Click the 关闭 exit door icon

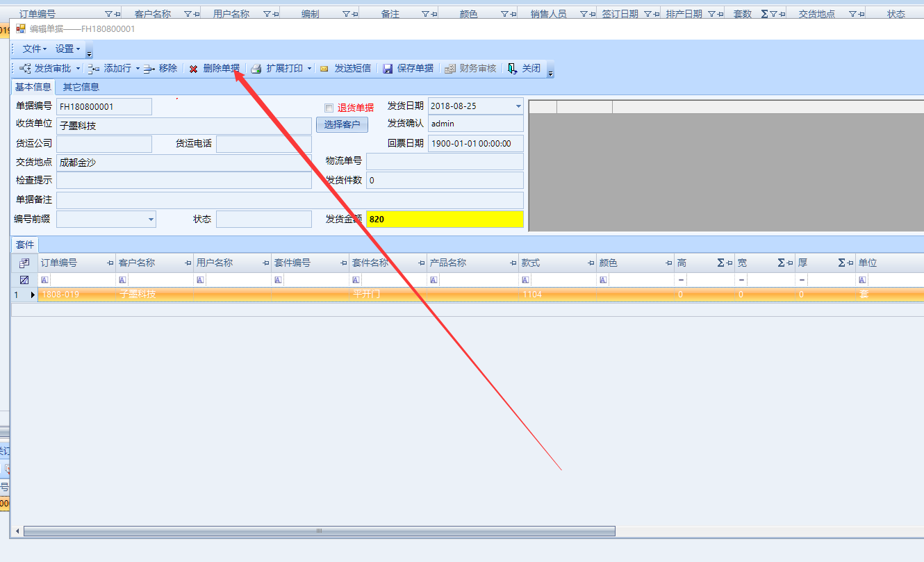[513, 69]
